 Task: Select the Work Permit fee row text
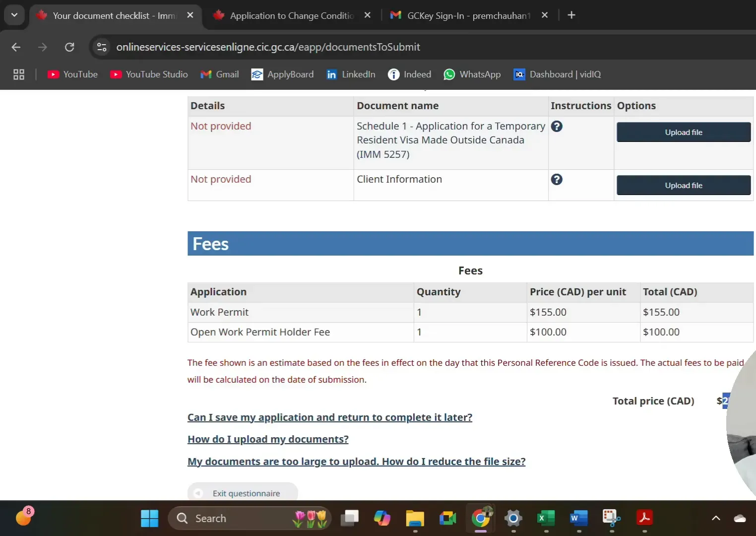(219, 312)
